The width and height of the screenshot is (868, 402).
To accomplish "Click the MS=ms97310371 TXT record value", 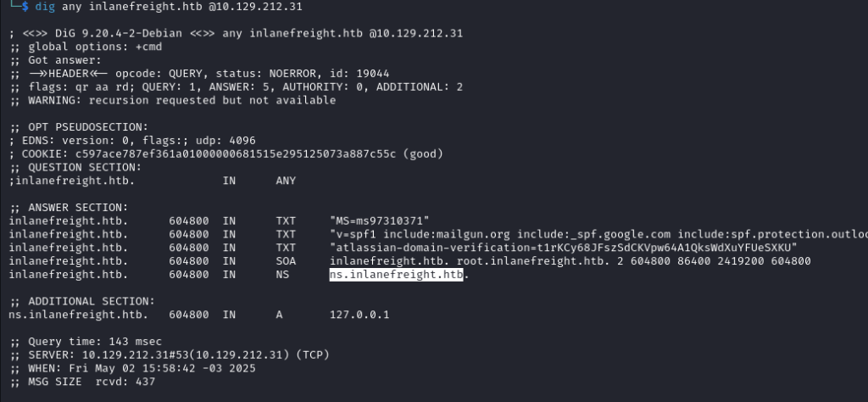I will 379,221.
